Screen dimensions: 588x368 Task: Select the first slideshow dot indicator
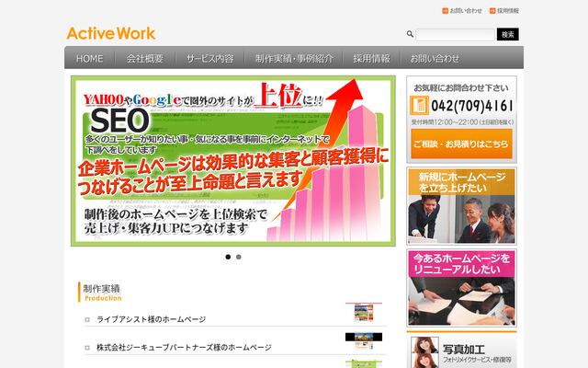pos(228,257)
